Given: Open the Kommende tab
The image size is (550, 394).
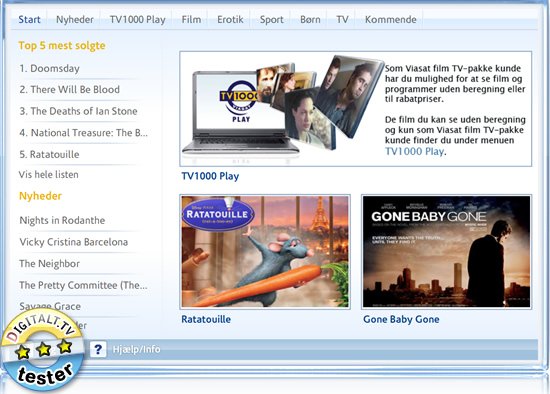Looking at the screenshot, I should [x=391, y=20].
